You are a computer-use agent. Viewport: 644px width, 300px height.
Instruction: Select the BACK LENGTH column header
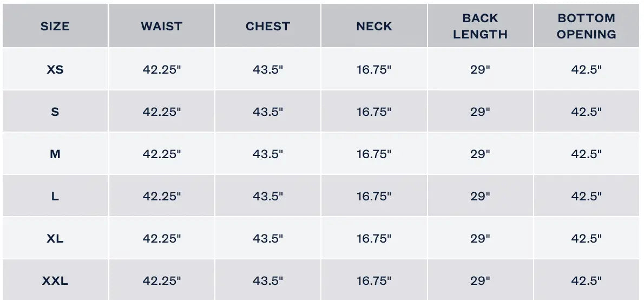(x=480, y=26)
